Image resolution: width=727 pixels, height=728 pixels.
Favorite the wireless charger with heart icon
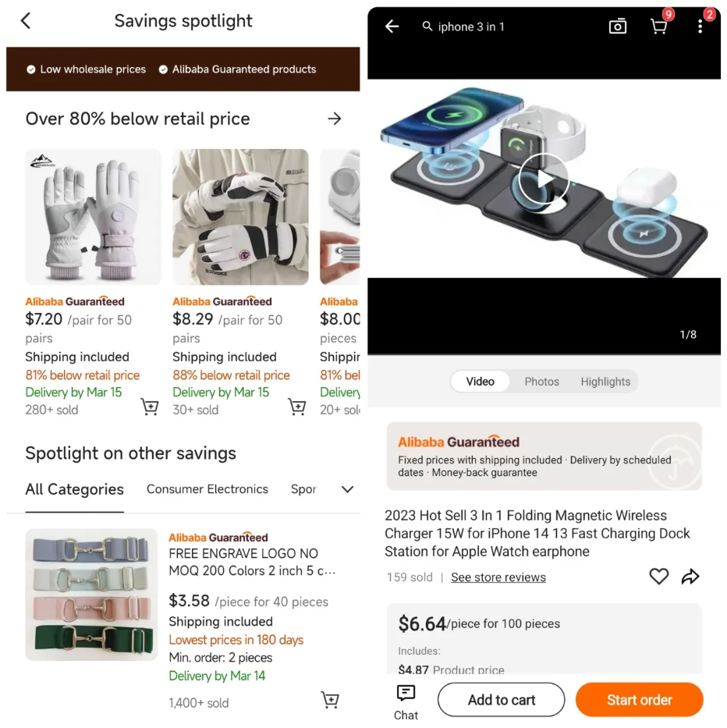click(x=659, y=576)
